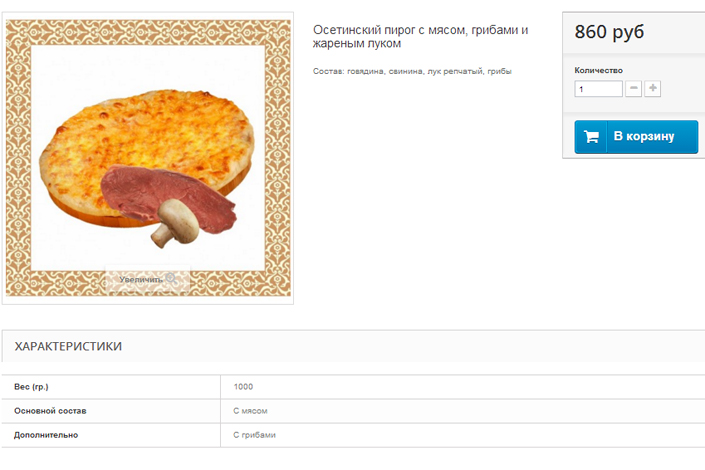Click the shopping cart icon
Image resolution: width=705 pixels, height=470 pixels.
pos(591,137)
